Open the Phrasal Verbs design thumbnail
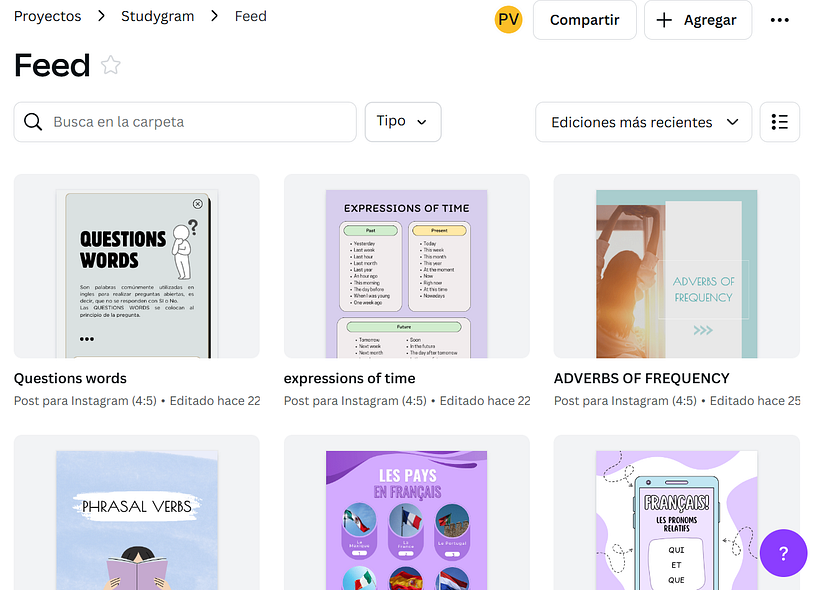 coord(137,513)
